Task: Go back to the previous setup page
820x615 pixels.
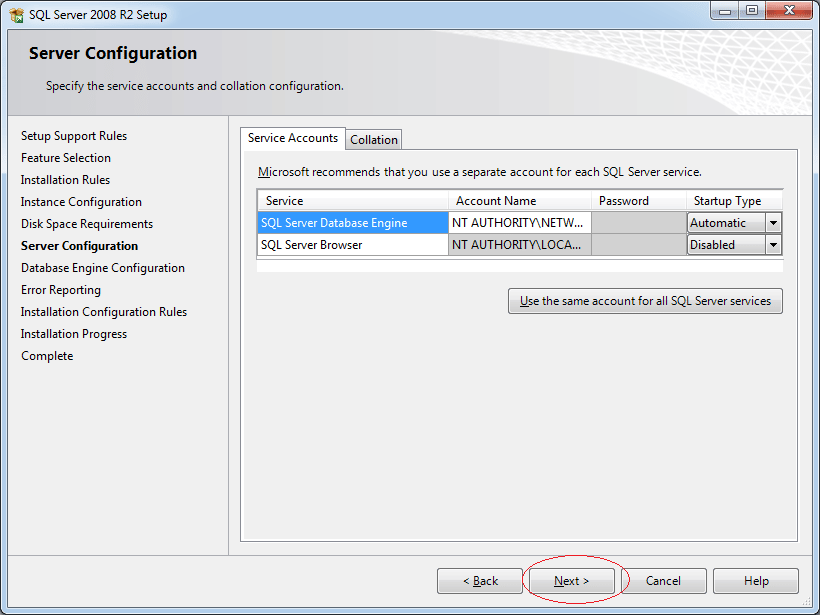Action: tap(480, 581)
